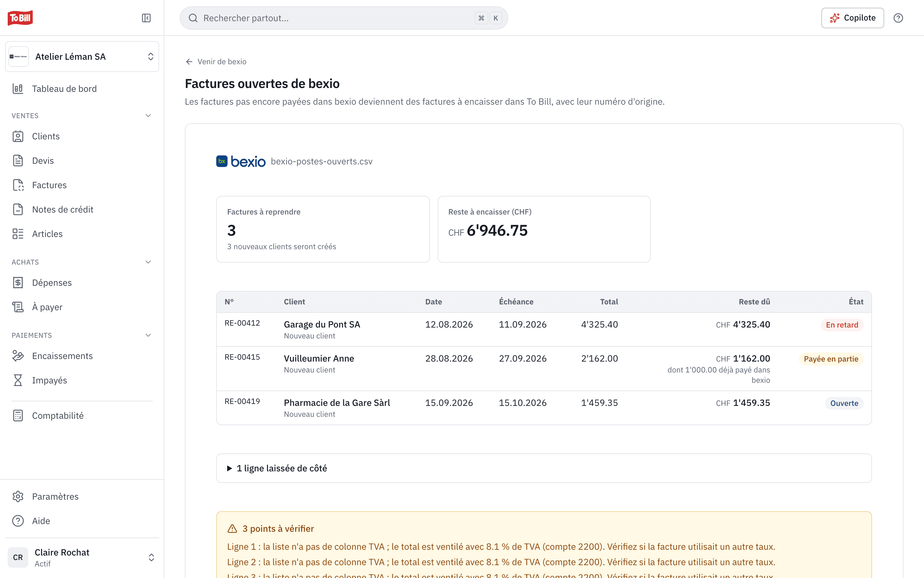
Task: Open Comptabilité page in sidebar
Action: point(82,416)
